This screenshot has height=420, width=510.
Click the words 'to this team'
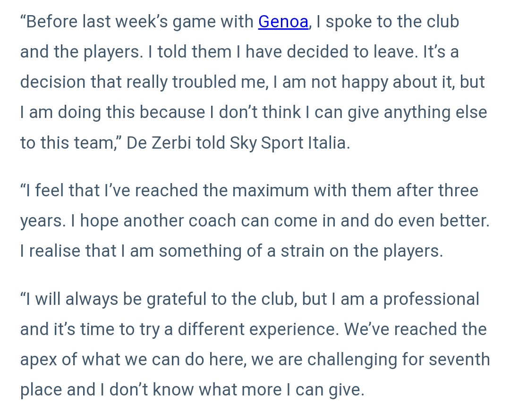67,143
